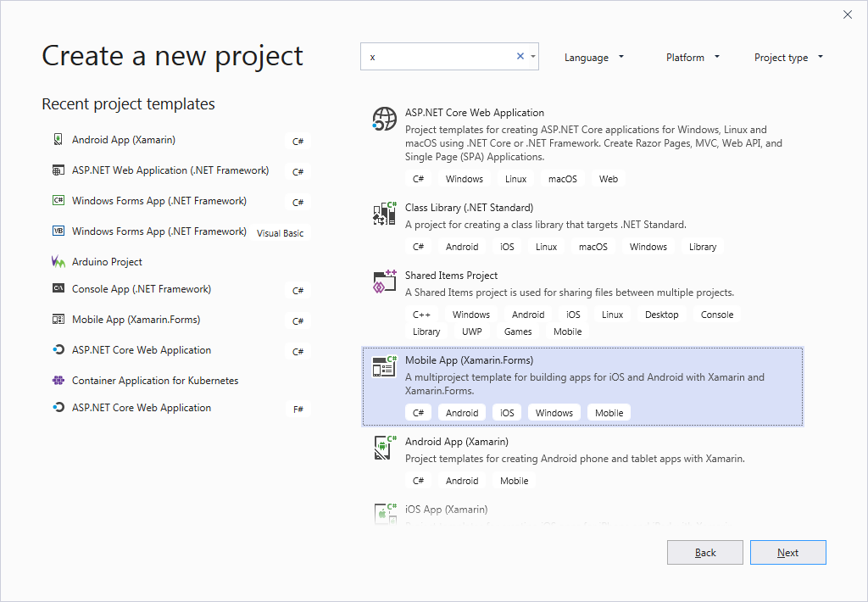Click the Container Application for Kubernetes icon

click(58, 381)
